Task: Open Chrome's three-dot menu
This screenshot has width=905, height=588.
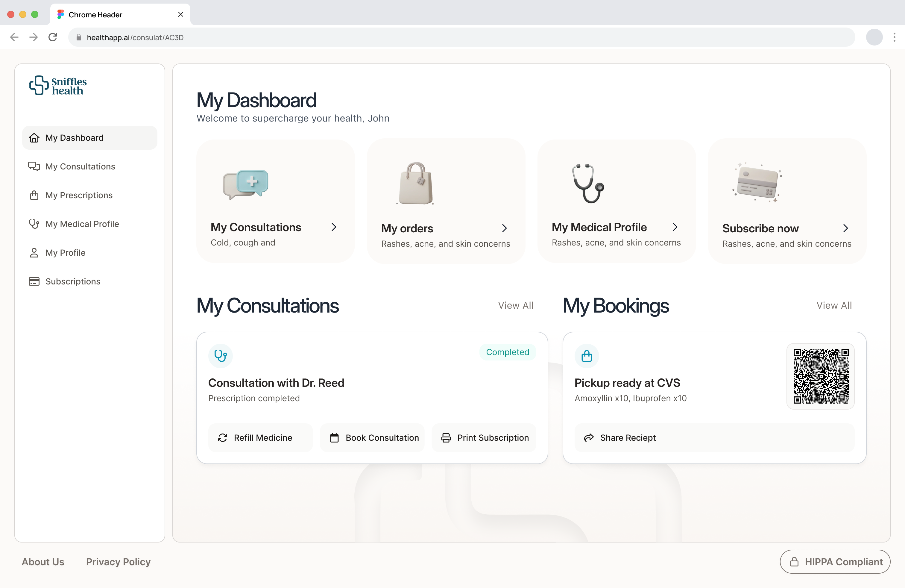Action: tap(895, 37)
